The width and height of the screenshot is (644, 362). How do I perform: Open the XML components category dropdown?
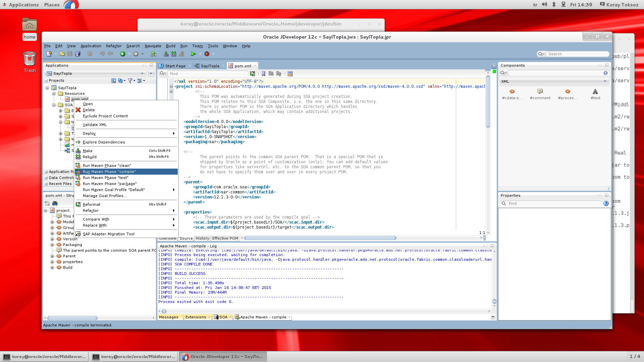tap(605, 81)
